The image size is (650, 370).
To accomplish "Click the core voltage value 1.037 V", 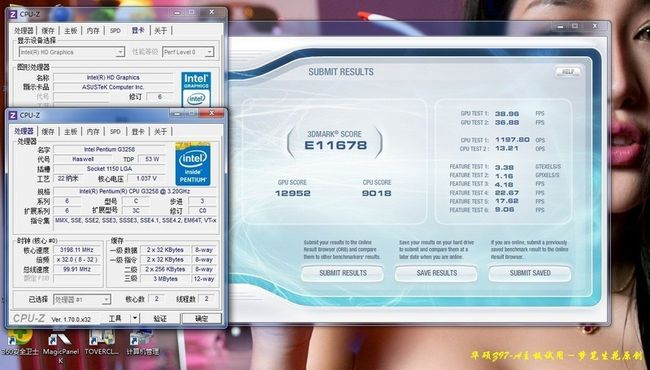I will pos(146,179).
